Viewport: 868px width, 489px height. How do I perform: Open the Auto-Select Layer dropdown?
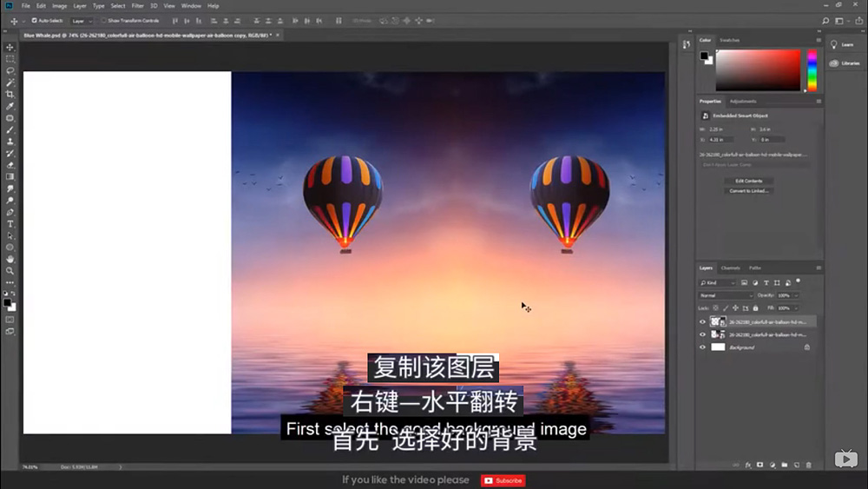pyautogui.click(x=82, y=21)
